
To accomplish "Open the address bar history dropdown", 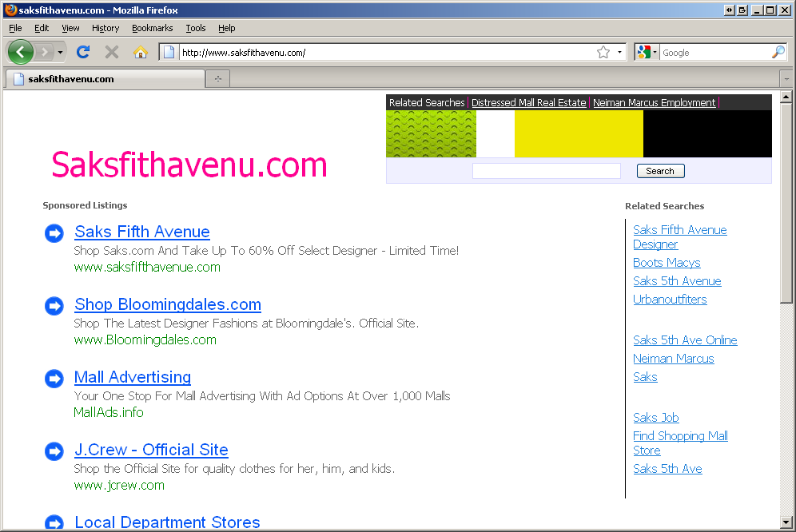I will 619,52.
